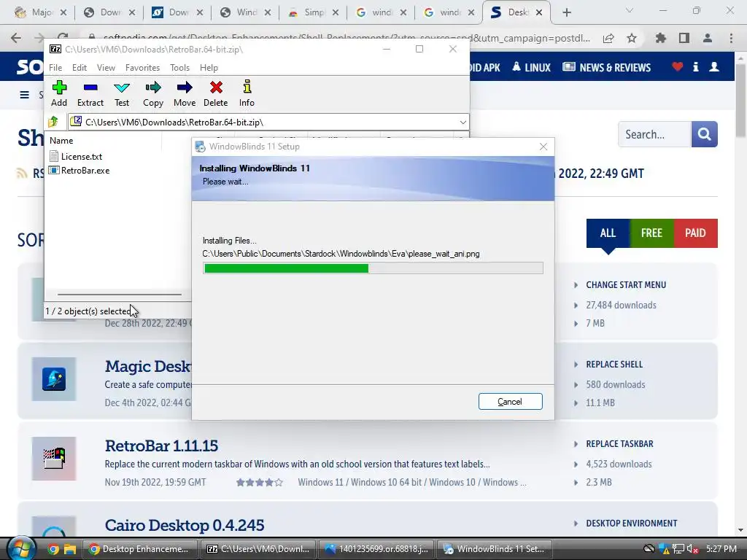Select the ALL filter tab on Softpedia
This screenshot has width=747, height=560.
pyautogui.click(x=608, y=233)
